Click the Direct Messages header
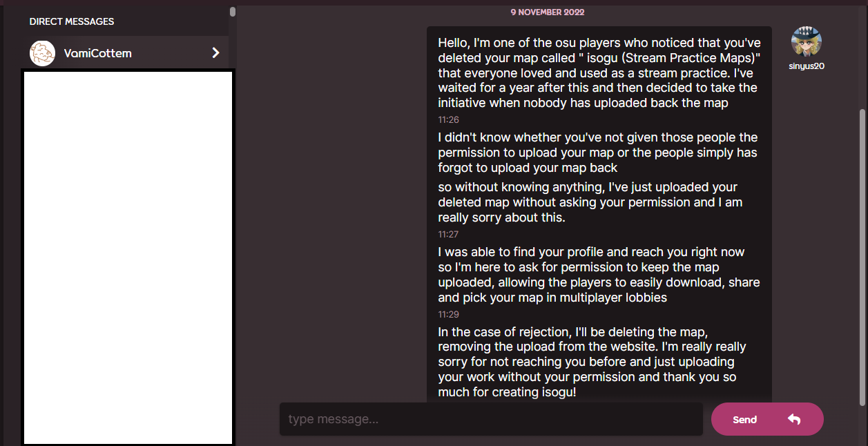 coord(72,21)
